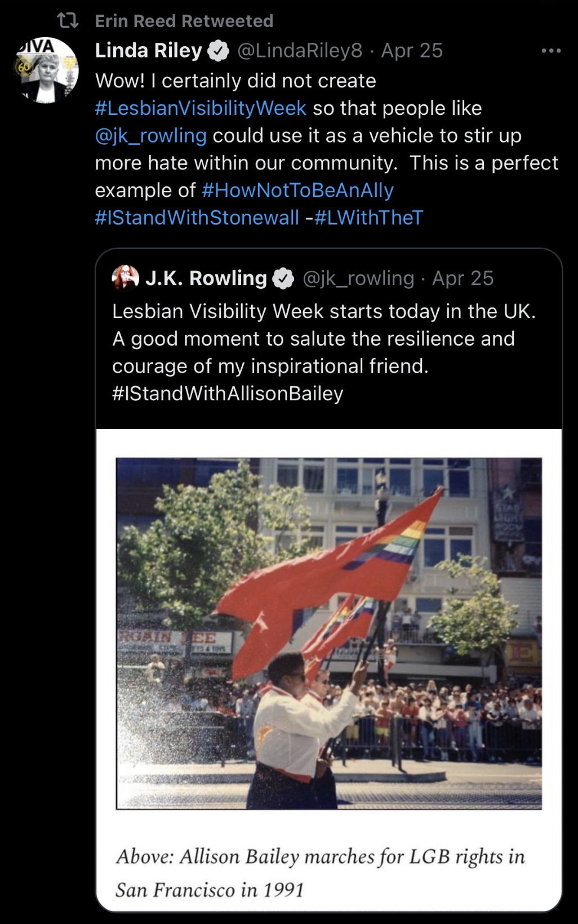This screenshot has width=578, height=924.
Task: Click the @jk_rowling mention in tweet text
Action: coord(151,136)
